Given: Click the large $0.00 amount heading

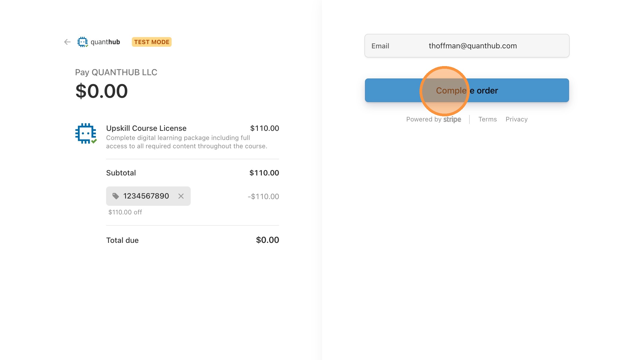Looking at the screenshot, I should [x=102, y=91].
